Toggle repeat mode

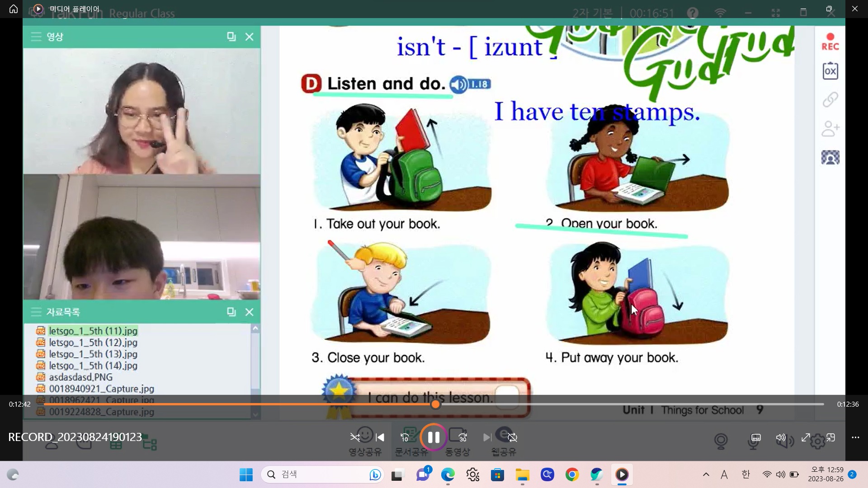coord(512,437)
